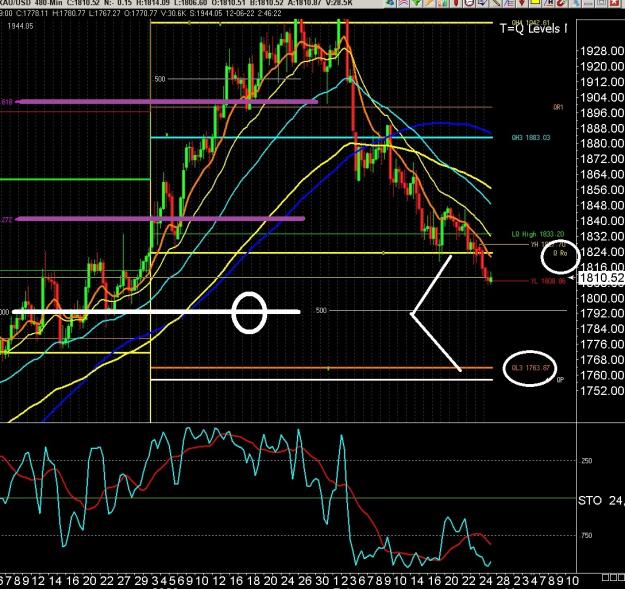Image resolution: width=625 pixels, height=589 pixels.
Task: Click the 500 label near the 1792 level
Action: tap(321, 310)
